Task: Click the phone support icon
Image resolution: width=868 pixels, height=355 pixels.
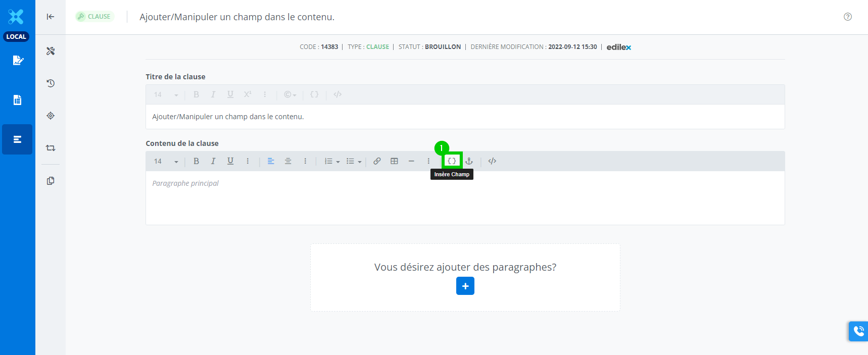Action: click(x=858, y=331)
